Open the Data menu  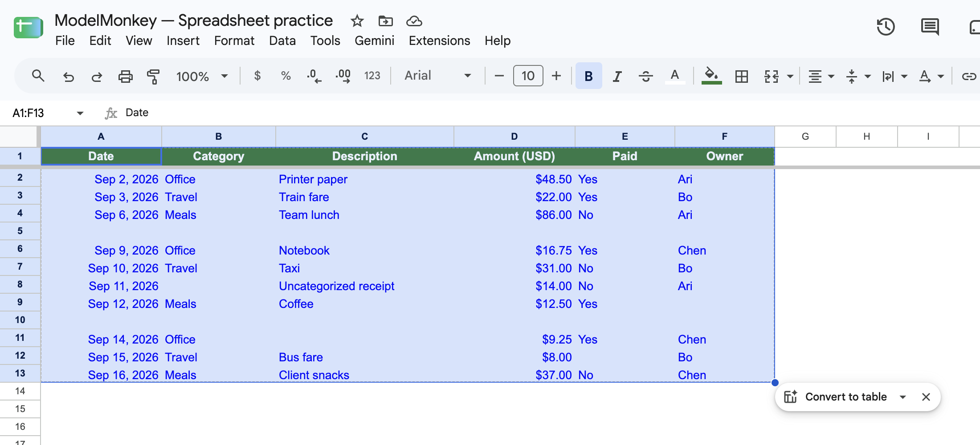tap(282, 40)
